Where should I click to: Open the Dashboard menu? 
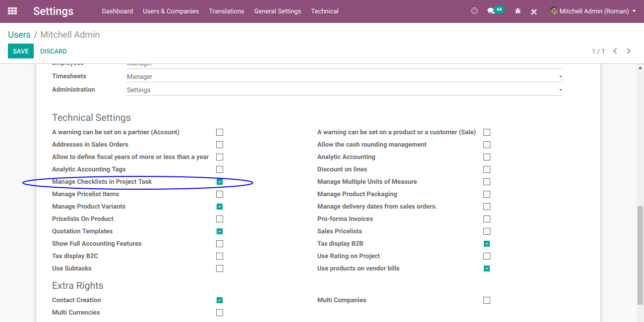[117, 11]
